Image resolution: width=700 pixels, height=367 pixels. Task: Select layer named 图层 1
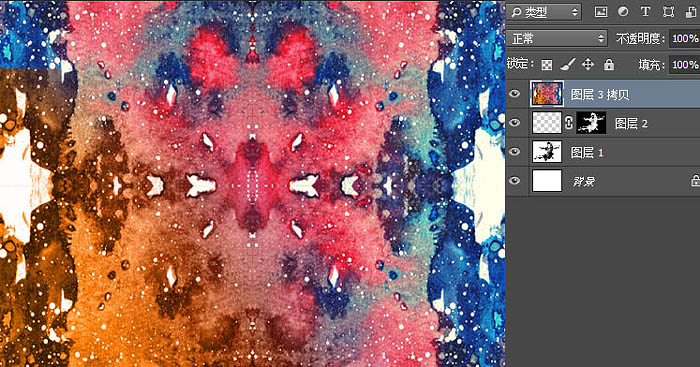587,153
